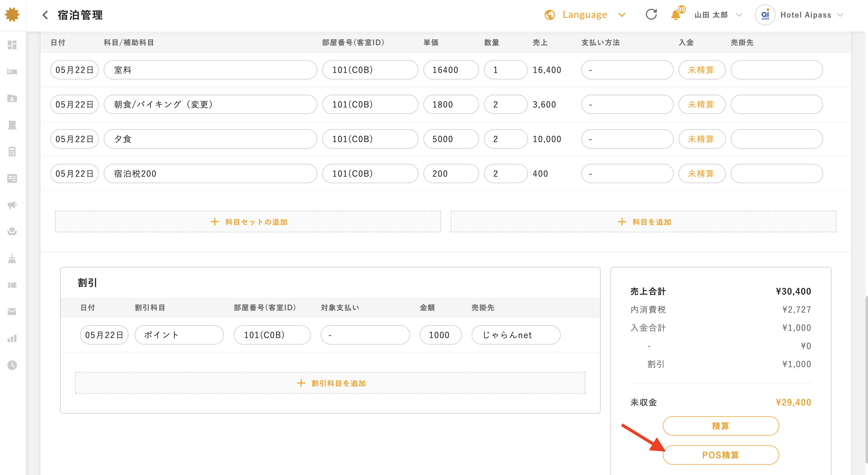Click 売掛先 field in 室料 row
Screen dimensions: 868x475
(777, 70)
